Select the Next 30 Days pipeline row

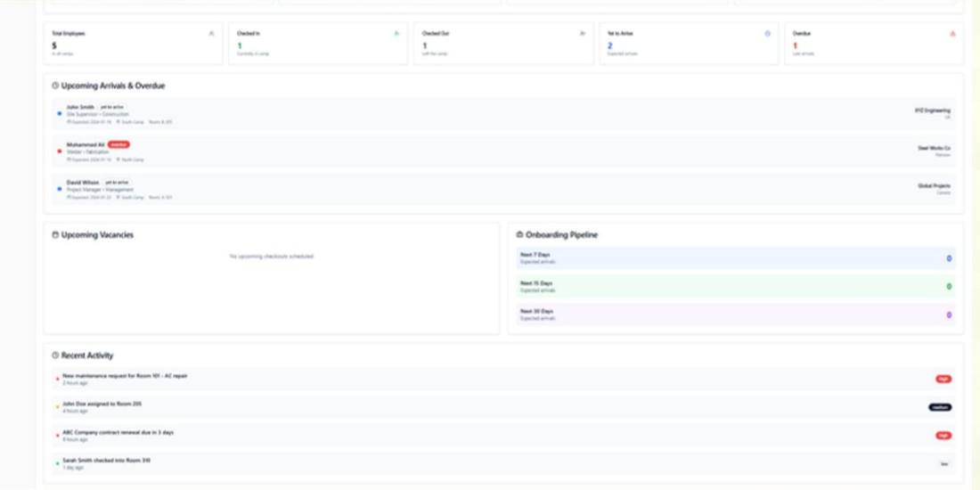pos(736,314)
